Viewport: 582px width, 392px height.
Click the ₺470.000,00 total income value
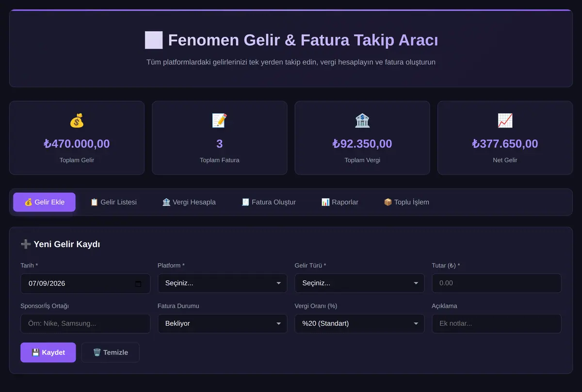tap(77, 144)
